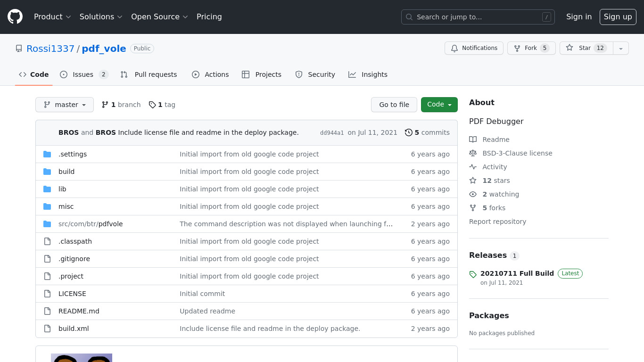Expand the Solutions dropdown menu
The height and width of the screenshot is (362, 644).
tap(101, 17)
